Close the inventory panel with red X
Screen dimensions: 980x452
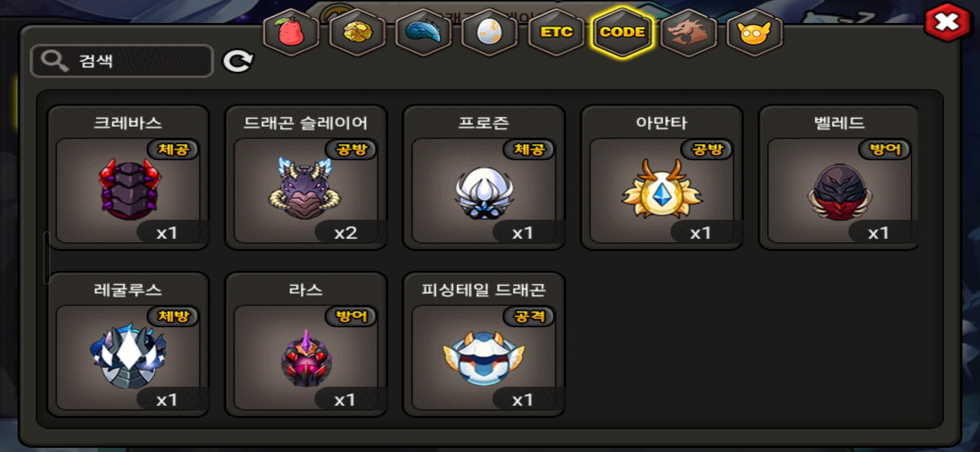tap(948, 22)
